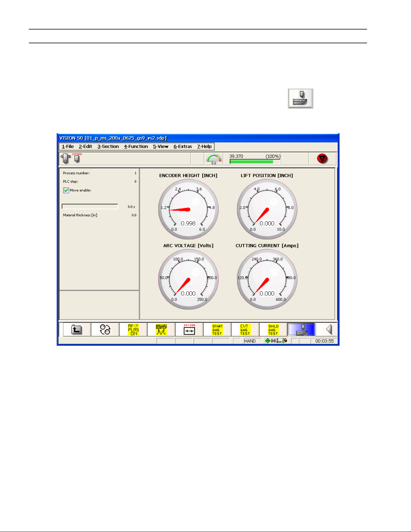The height and width of the screenshot is (532, 411).
Task: Click the status bar indicator icon cluster
Action: pos(276,341)
